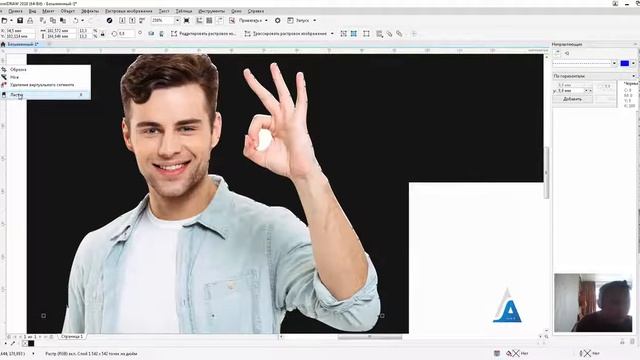The image size is (640, 360).
Task: Click the black swatch above the status bar
Action: click(31, 344)
